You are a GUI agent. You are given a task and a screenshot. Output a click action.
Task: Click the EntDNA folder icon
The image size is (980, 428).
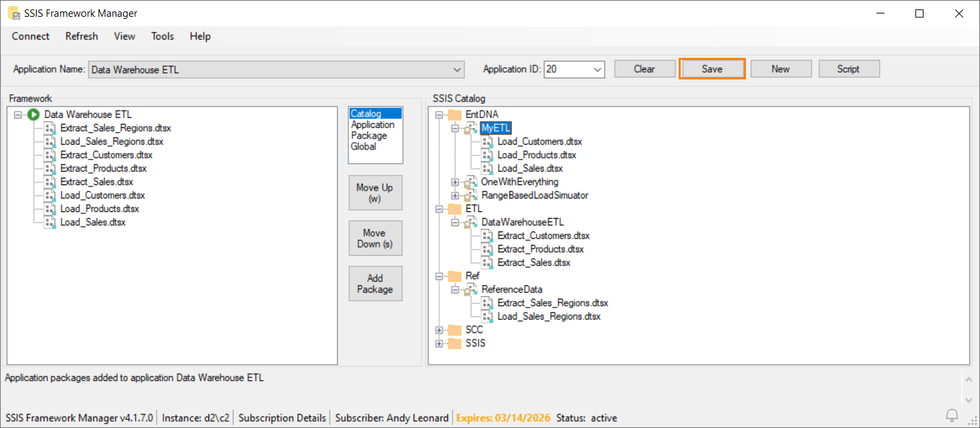[x=455, y=114]
